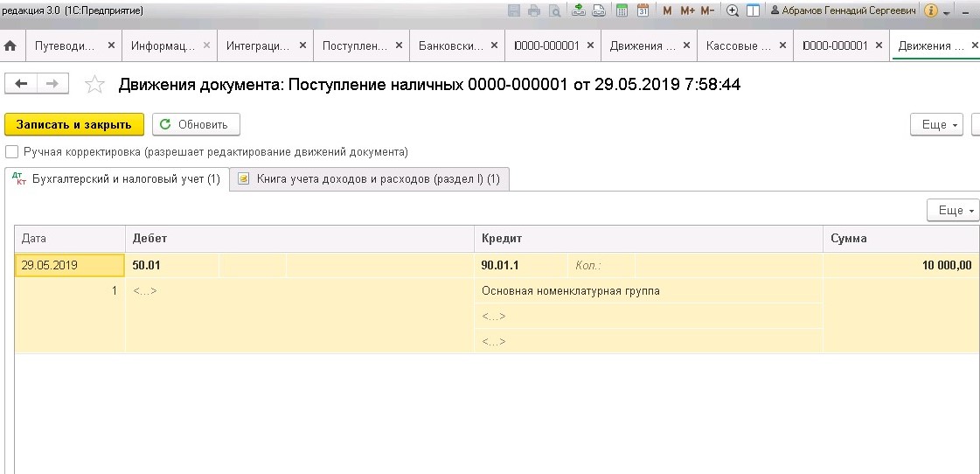980x474 pixels.
Task: Open the Банковски... tab
Action: 448,45
